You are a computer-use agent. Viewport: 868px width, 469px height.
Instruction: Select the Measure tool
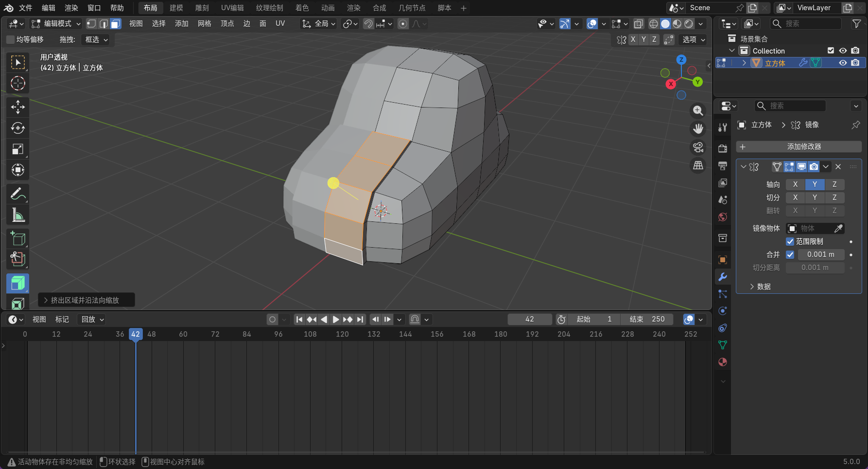[18, 215]
